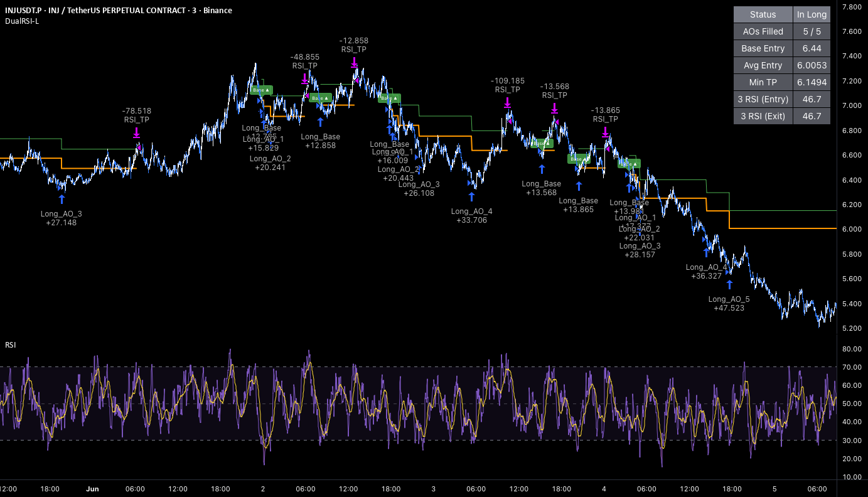Click the Long_Base +12.858 entry label

coord(321,141)
